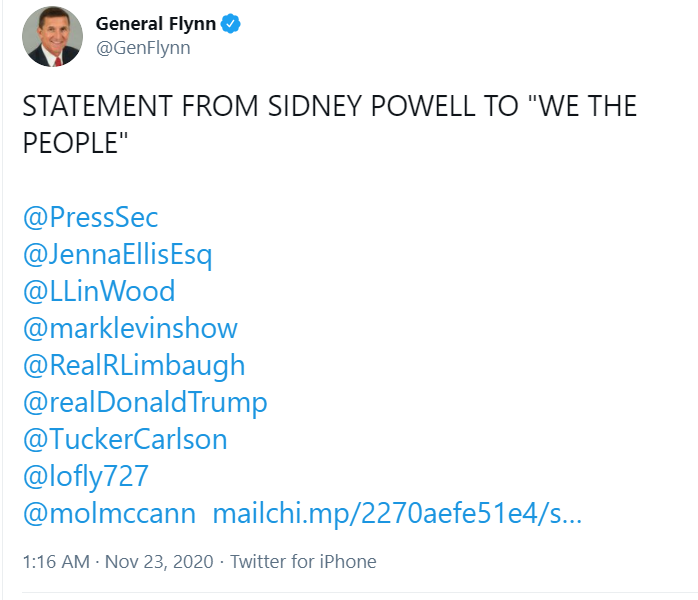Open the @JennaEllisEsq mention

pos(118,255)
